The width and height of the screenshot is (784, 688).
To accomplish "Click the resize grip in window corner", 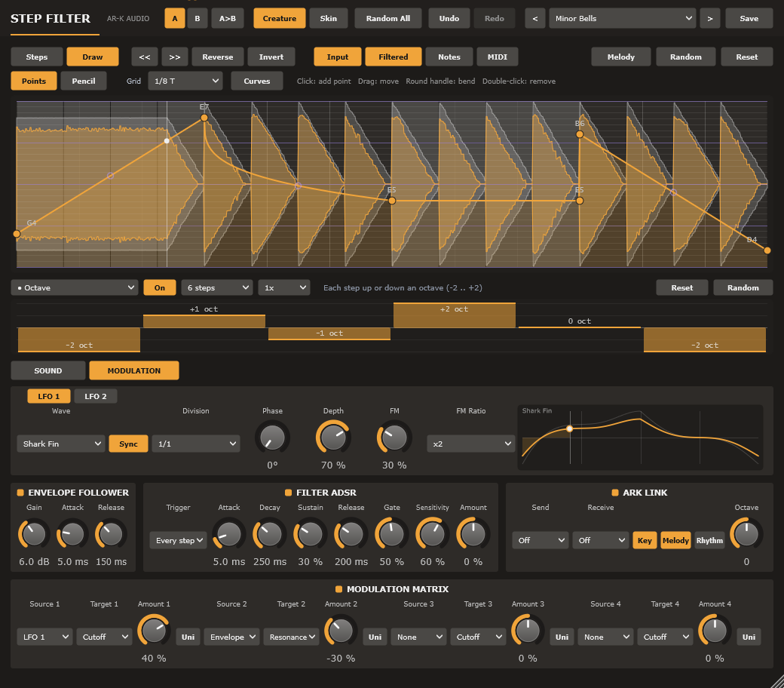I will tap(777, 681).
